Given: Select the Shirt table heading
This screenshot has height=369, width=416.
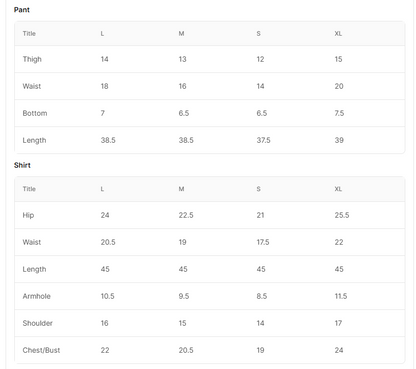Looking at the screenshot, I should (22, 165).
